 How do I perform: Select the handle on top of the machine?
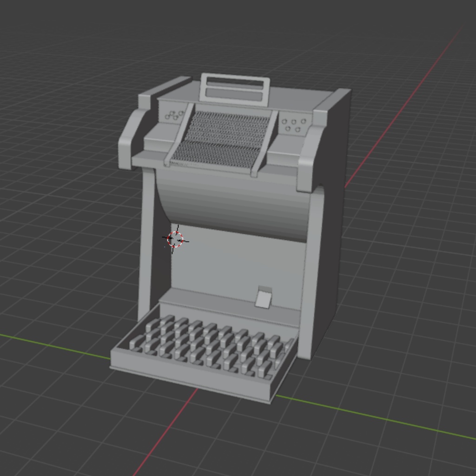pyautogui.click(x=235, y=89)
